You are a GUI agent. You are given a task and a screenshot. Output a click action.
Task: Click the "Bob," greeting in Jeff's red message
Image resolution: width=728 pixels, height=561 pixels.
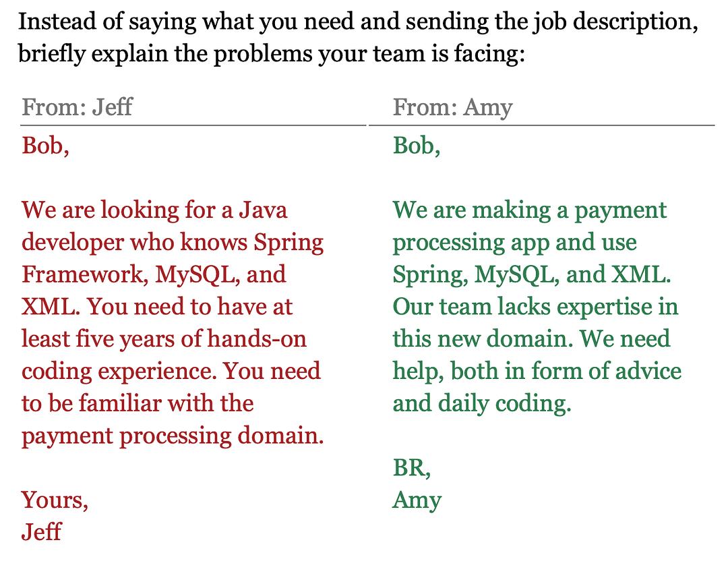click(x=45, y=146)
